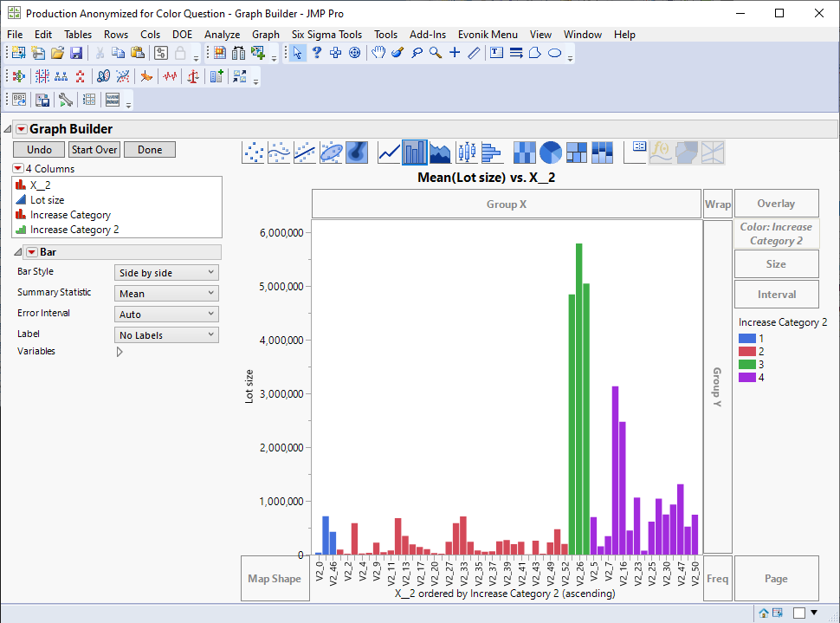Open the Bar Style dropdown

[166, 273]
